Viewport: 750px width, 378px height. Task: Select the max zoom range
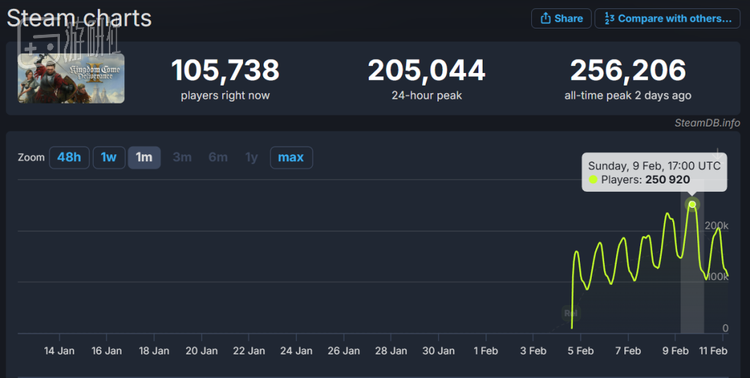coord(291,157)
